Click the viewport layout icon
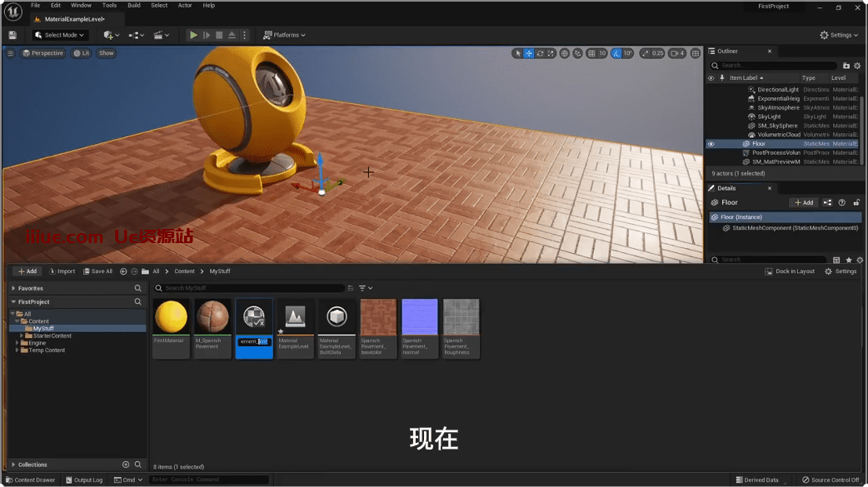Screen dimensions: 868x487 point(696,53)
